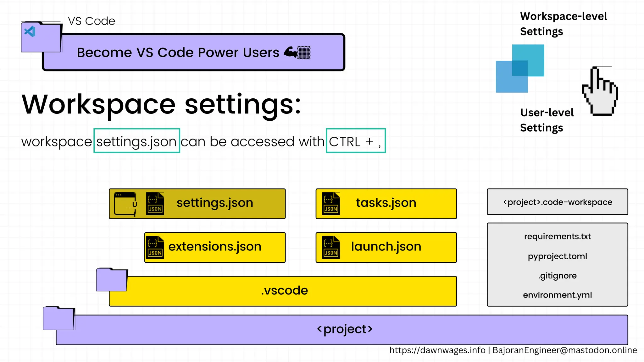Select the launch.json box
The image size is (644, 362).
pyautogui.click(x=386, y=247)
